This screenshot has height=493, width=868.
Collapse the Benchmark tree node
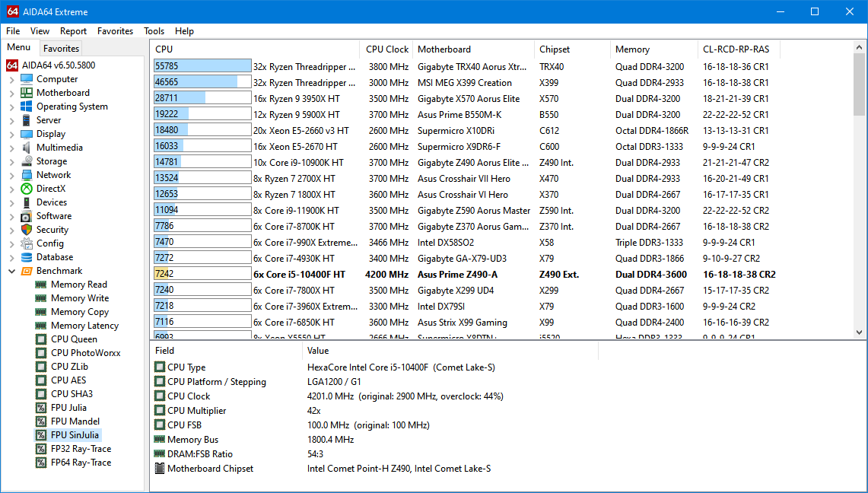tap(11, 271)
